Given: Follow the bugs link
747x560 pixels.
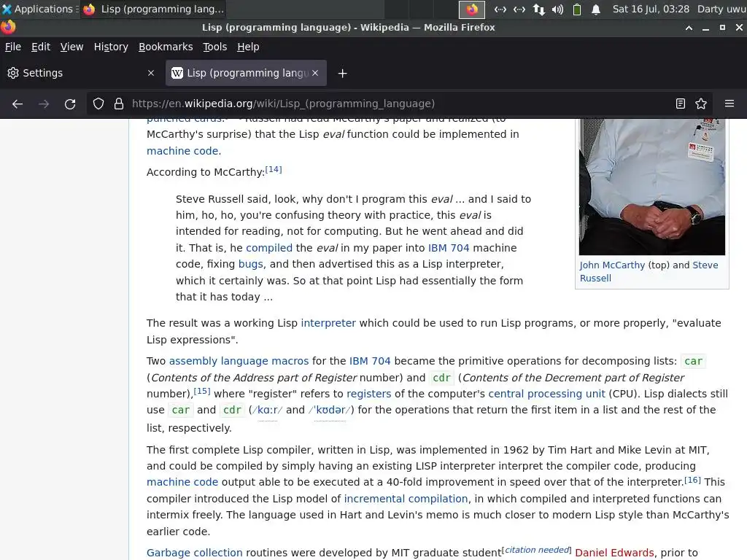Looking at the screenshot, I should 251,264.
